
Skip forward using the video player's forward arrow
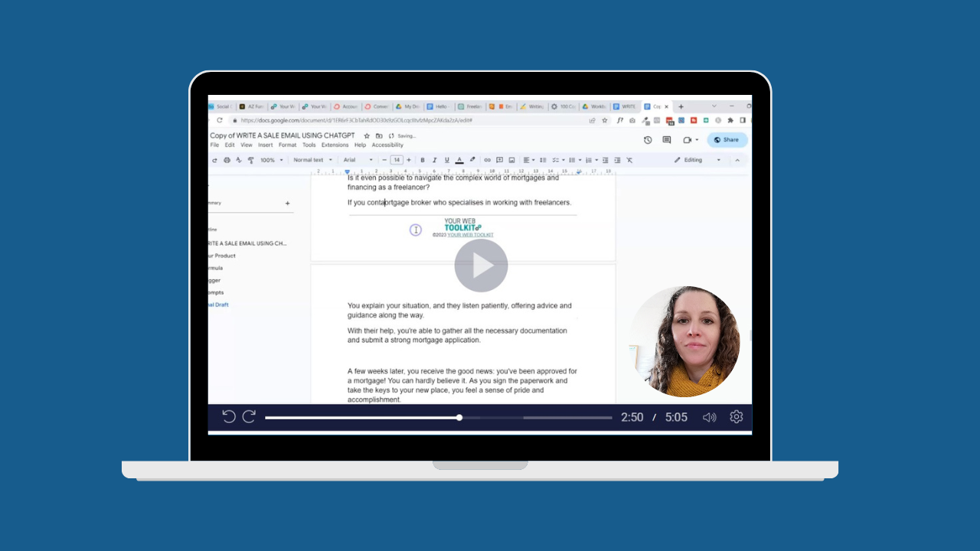(x=249, y=416)
